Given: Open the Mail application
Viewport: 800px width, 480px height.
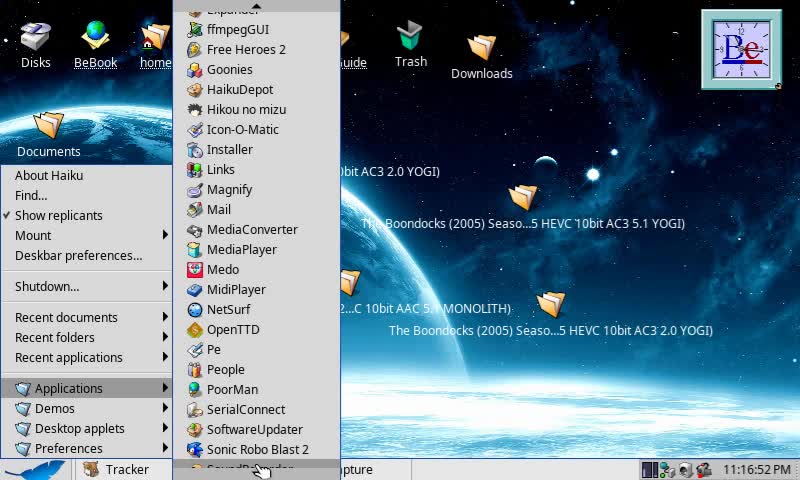Looking at the screenshot, I should 257,210.
